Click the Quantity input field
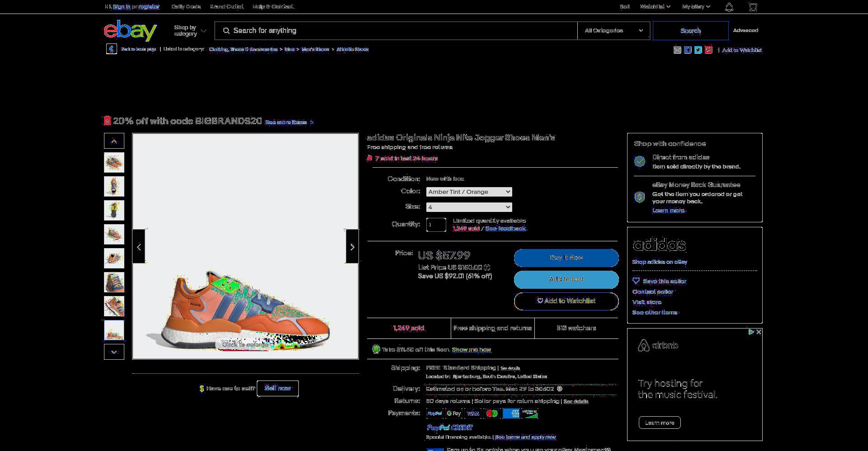Screen dimensions: 868x451 (436, 225)
